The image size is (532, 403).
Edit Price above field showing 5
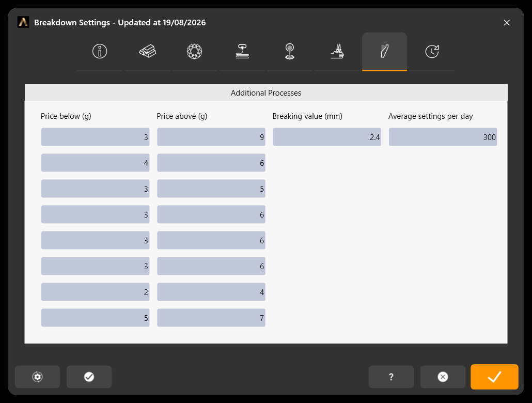pyautogui.click(x=211, y=189)
